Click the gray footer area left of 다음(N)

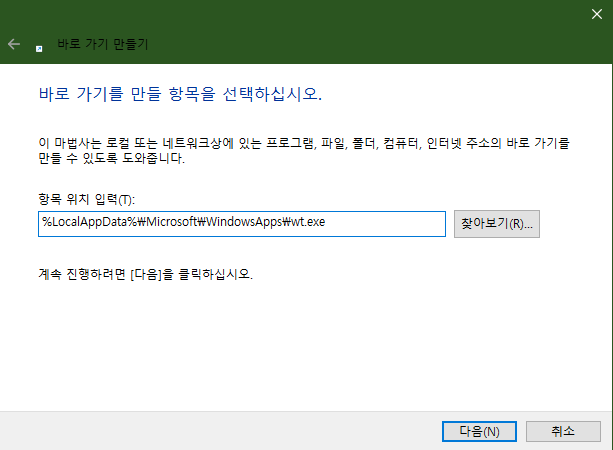click(x=220, y=431)
